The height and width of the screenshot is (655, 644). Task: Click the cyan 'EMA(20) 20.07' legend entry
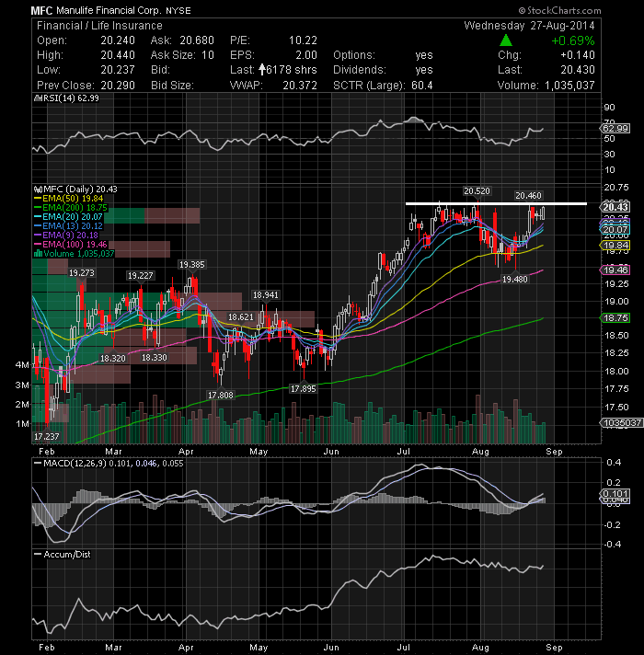coord(68,217)
